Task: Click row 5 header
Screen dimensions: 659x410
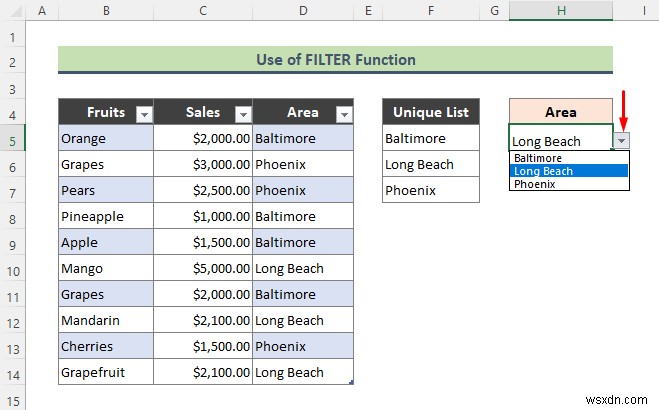Action: [13, 138]
